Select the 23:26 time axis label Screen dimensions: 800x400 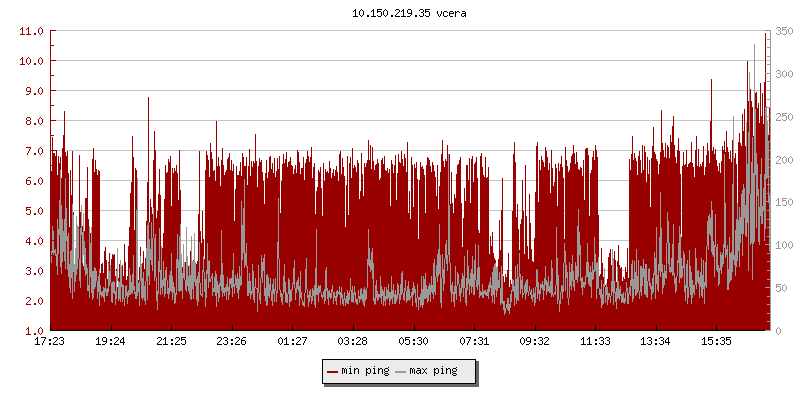(x=232, y=341)
